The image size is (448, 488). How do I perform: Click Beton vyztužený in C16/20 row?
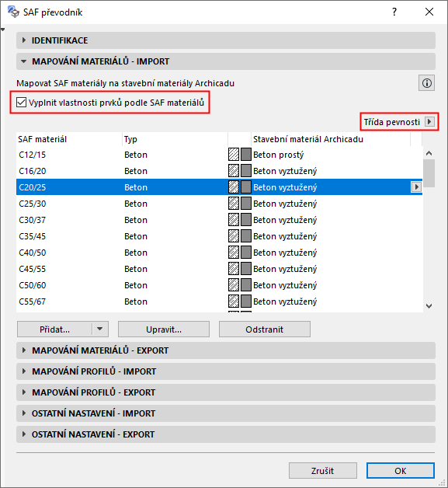coord(285,171)
